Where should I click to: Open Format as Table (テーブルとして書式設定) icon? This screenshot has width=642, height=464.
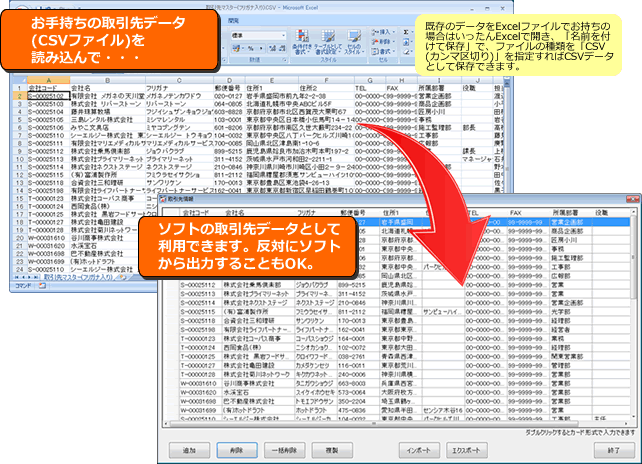point(327,42)
